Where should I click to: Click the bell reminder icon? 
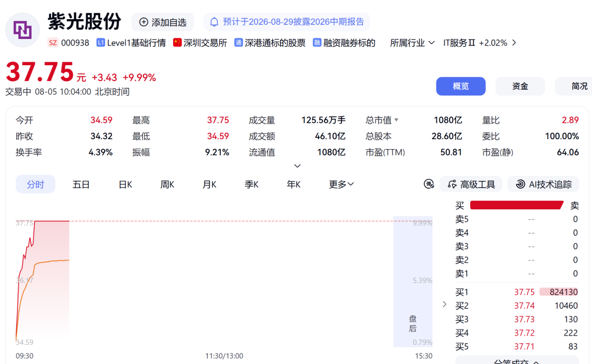(214, 22)
